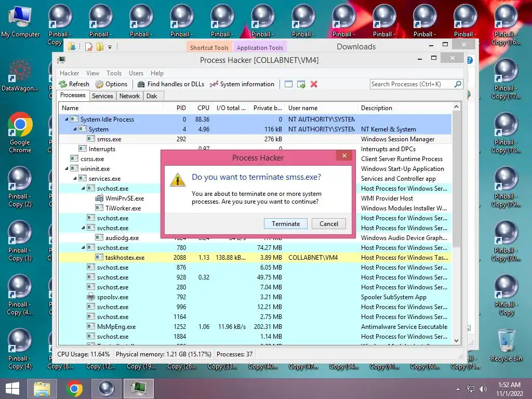532x399 pixels.
Task: Collapse svchost.exe with PID 780
Action: 83,247
